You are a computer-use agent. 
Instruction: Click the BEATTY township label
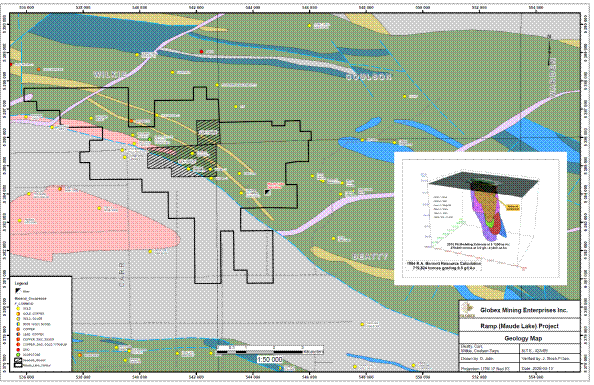coord(370,257)
